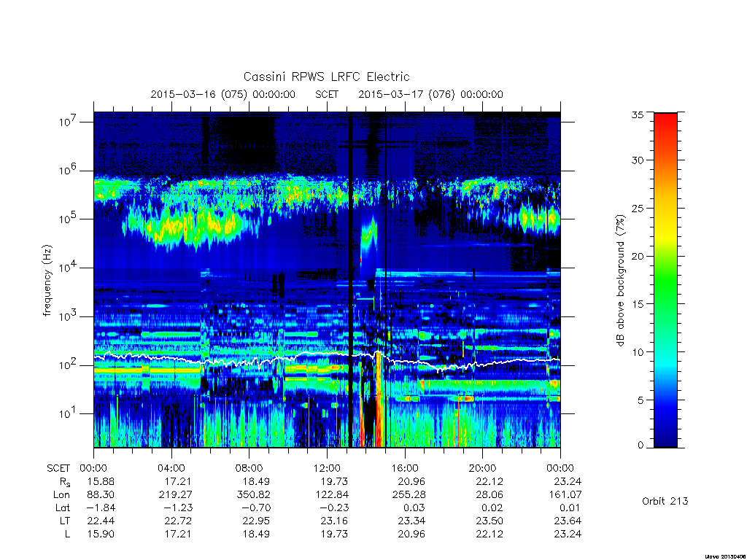
Task: Click the Lon value 88.30
Action: click(x=101, y=495)
